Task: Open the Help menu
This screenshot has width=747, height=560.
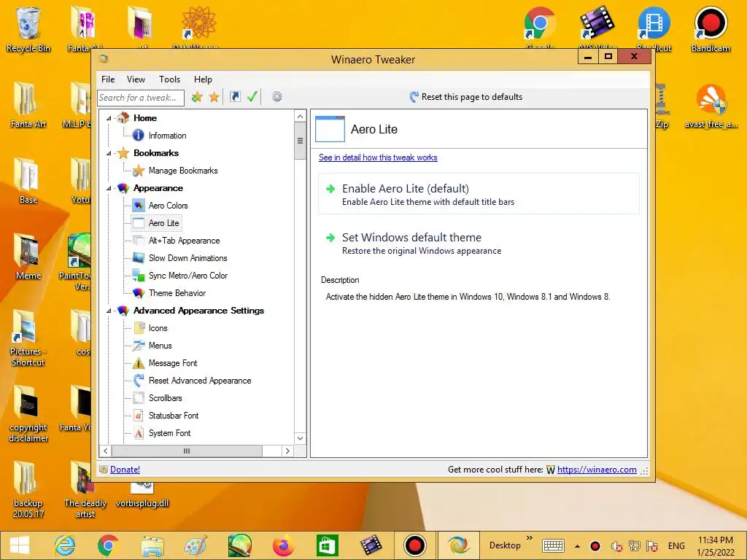Action: (x=203, y=79)
